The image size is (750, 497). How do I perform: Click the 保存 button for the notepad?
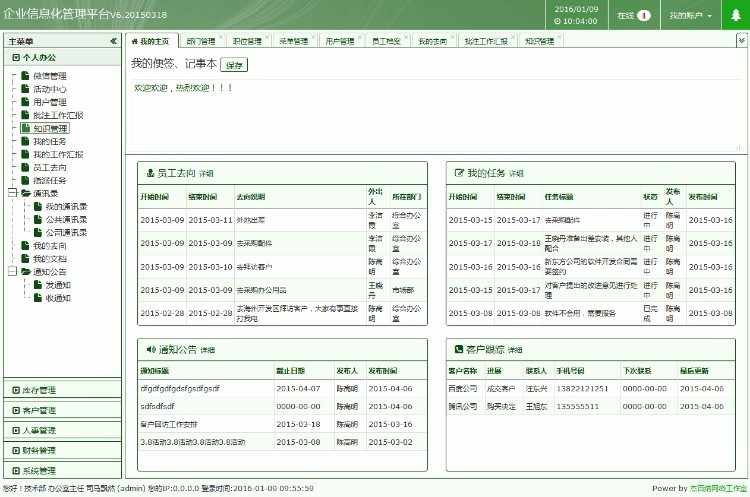point(234,65)
